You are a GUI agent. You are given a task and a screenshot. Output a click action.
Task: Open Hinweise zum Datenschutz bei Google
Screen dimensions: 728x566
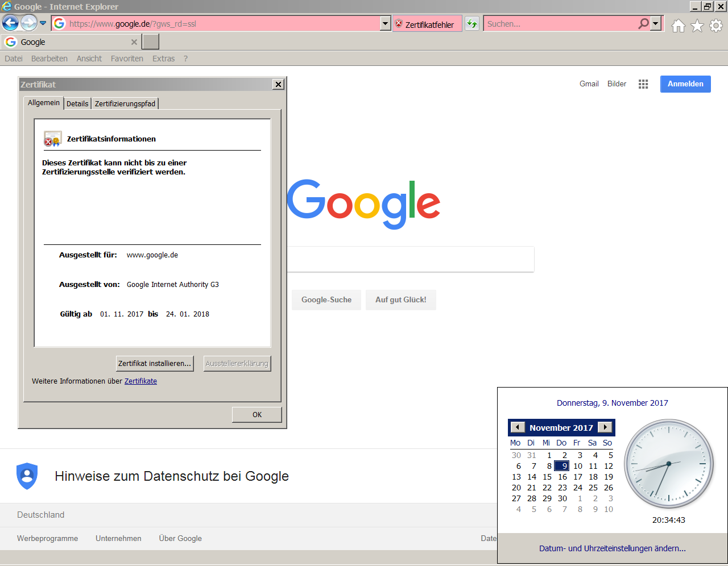[172, 476]
